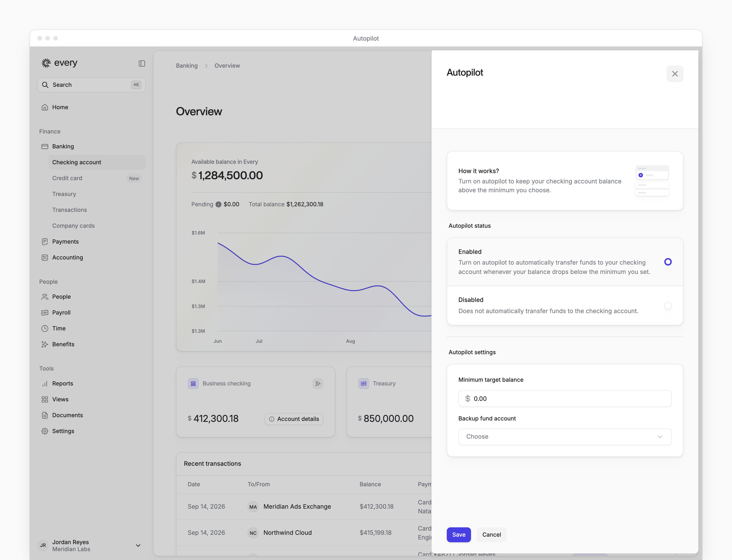
Task: Click the Meridian Ads Exchange transaction row
Action: 304,507
